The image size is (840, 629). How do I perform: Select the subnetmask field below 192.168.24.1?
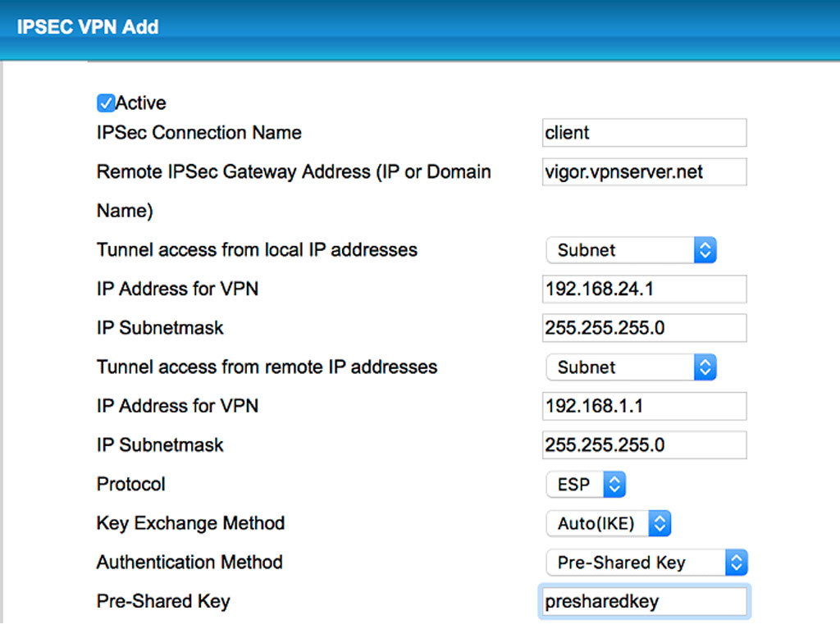click(x=644, y=328)
